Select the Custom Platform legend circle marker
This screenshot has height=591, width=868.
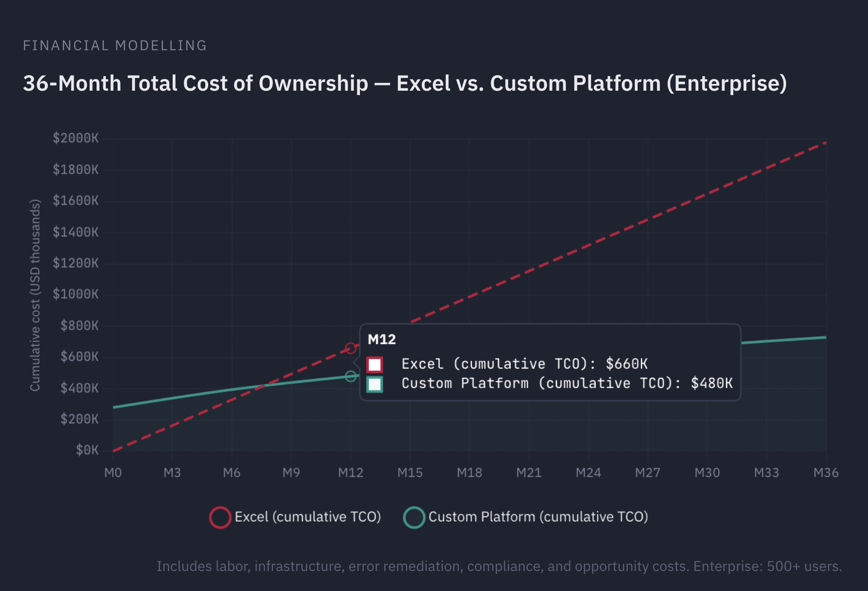click(x=415, y=517)
